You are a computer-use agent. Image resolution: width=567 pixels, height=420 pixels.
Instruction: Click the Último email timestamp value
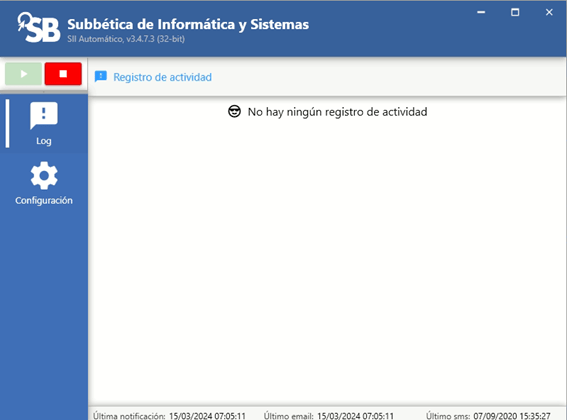tap(355, 416)
